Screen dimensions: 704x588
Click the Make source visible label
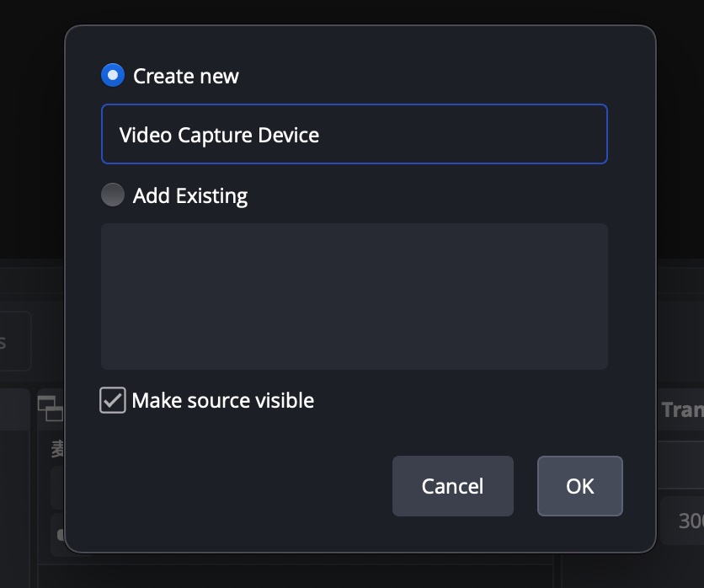223,400
